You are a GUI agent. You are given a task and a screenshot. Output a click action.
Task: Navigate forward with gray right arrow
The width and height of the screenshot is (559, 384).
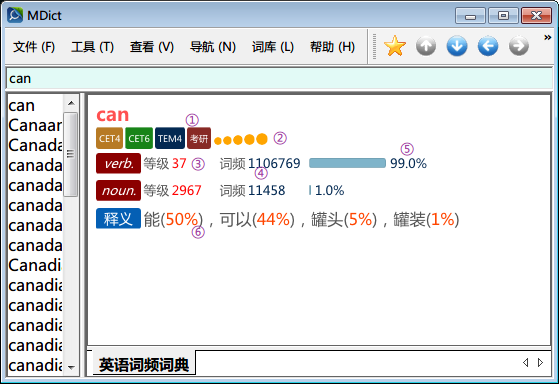click(519, 46)
